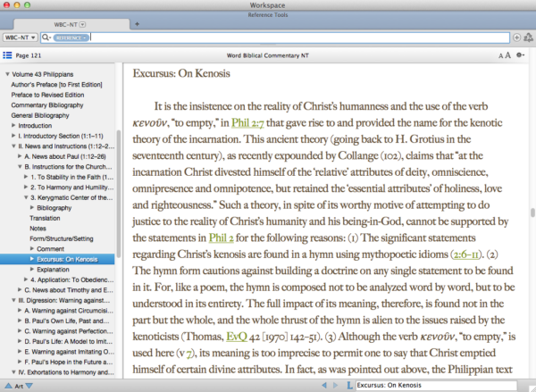536x392 pixels.
Task: Click the magnifying glass search icon
Action: (x=45, y=38)
